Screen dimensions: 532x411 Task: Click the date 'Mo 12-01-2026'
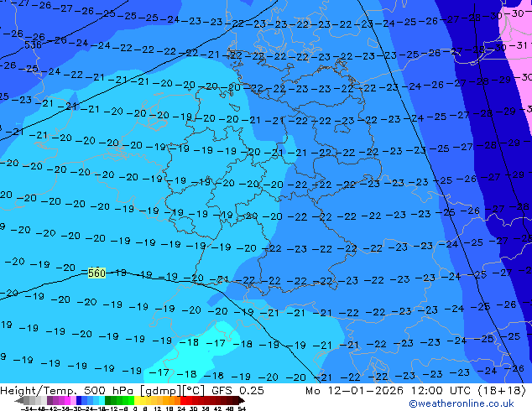[354, 391]
